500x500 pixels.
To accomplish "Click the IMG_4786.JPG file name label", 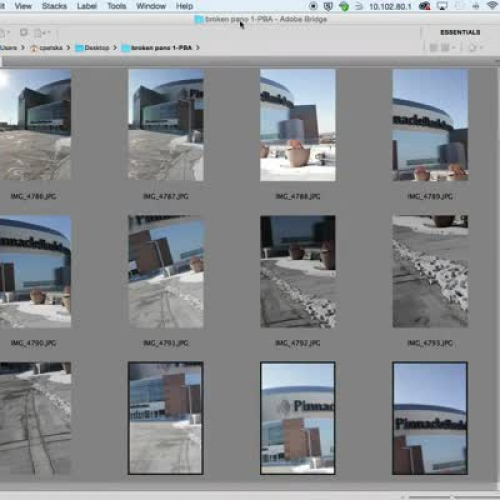I will (x=33, y=196).
